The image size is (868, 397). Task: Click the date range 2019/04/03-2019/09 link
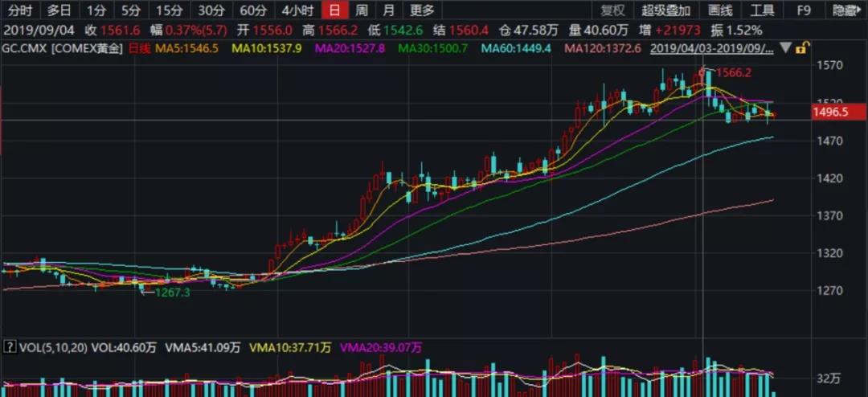(x=711, y=48)
